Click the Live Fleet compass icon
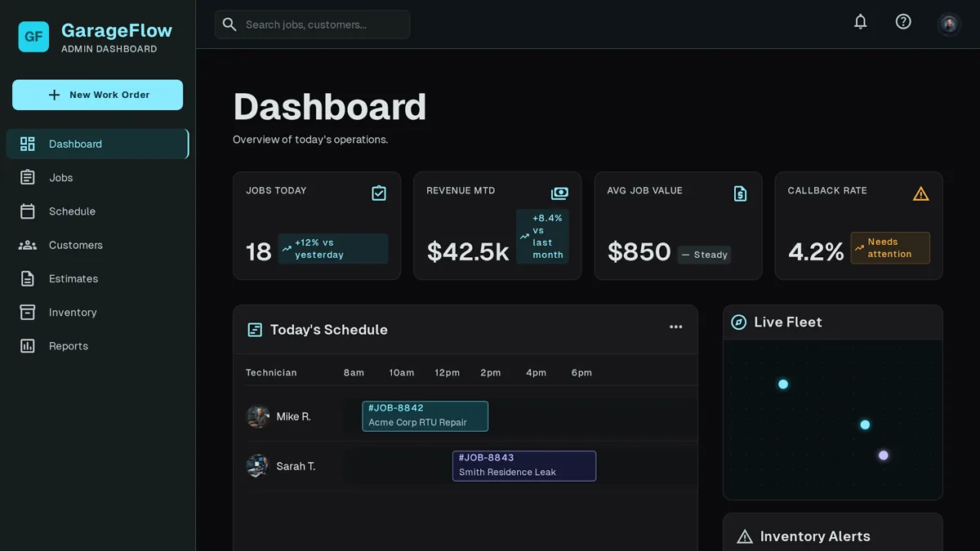Viewport: 980px width, 551px height. (x=738, y=322)
